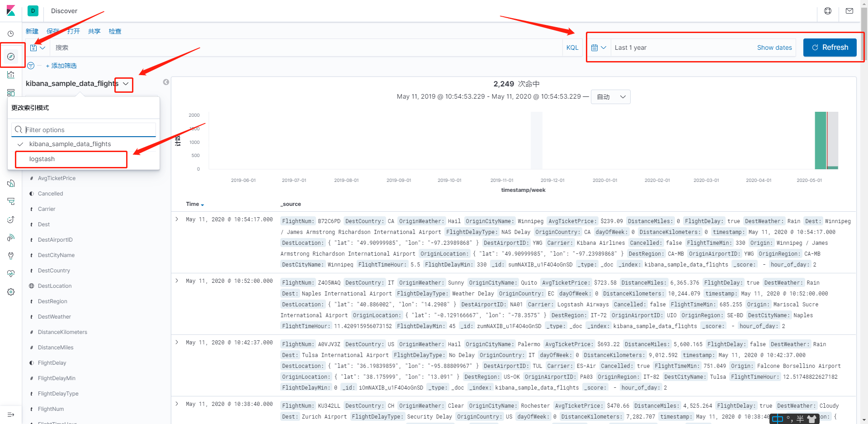The height and width of the screenshot is (424, 868).
Task: Click the Kibana logo
Action: [11, 10]
